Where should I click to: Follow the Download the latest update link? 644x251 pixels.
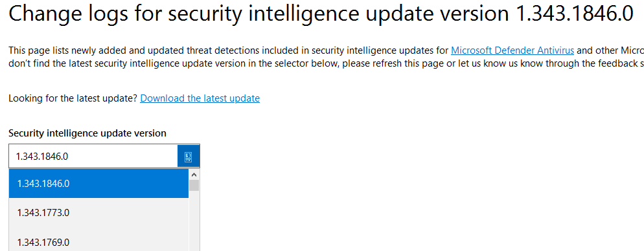(x=200, y=98)
